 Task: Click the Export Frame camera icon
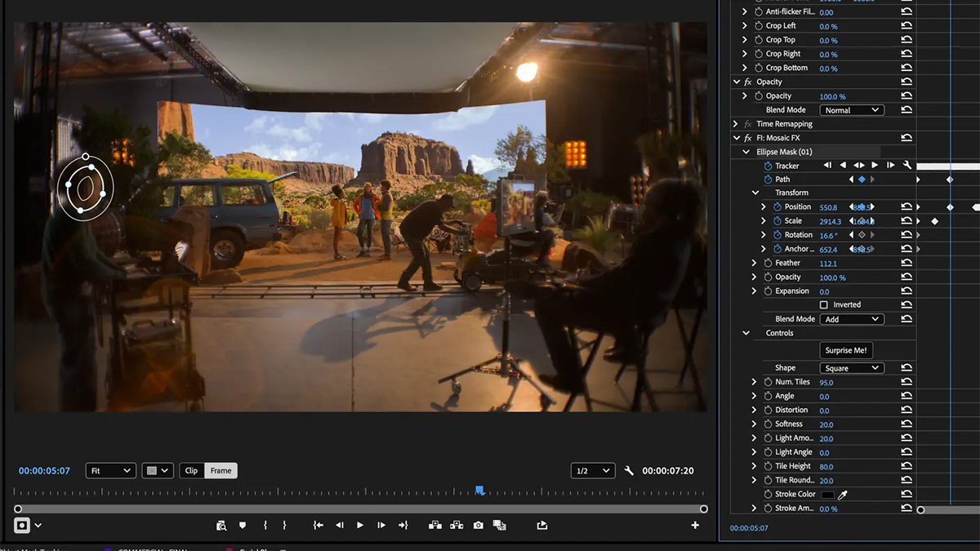tap(479, 526)
